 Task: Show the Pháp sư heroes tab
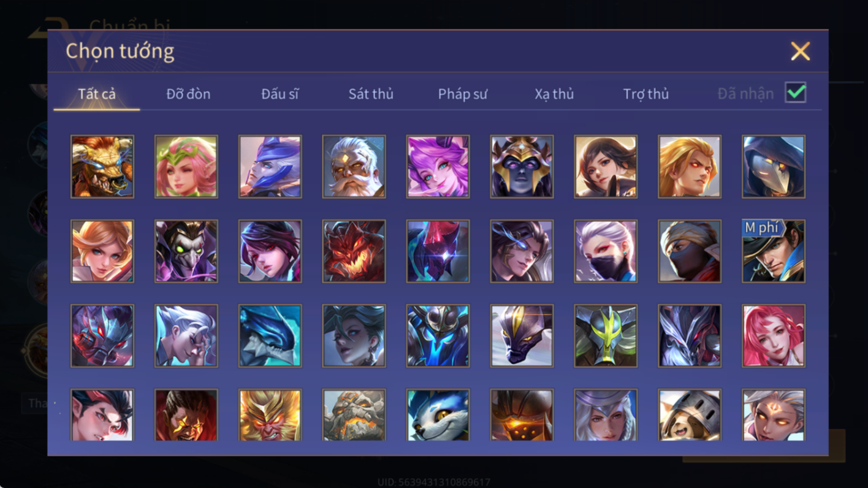click(x=463, y=94)
